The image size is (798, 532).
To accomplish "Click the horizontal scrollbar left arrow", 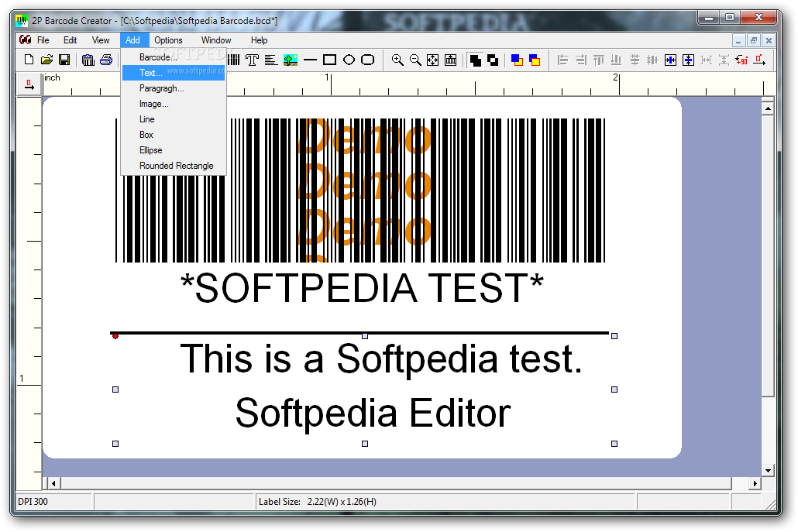I will point(54,483).
